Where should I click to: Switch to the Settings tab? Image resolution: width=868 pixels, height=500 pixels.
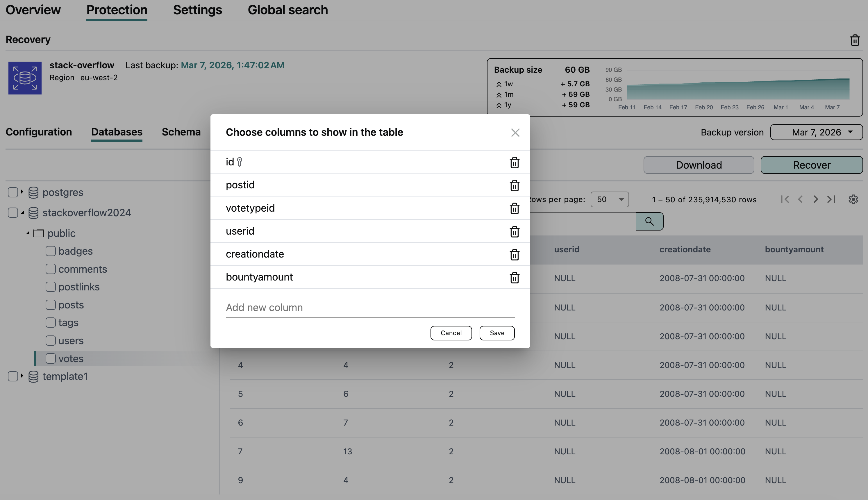tap(197, 10)
